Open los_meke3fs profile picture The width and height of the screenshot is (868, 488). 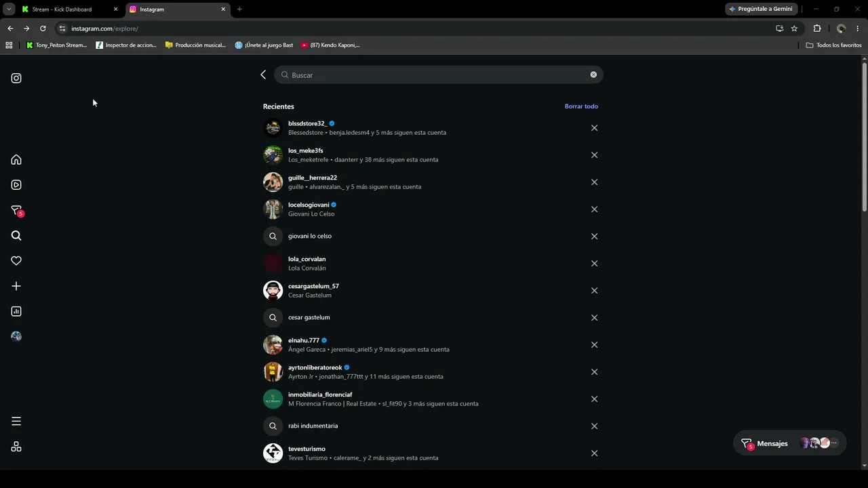pyautogui.click(x=273, y=155)
